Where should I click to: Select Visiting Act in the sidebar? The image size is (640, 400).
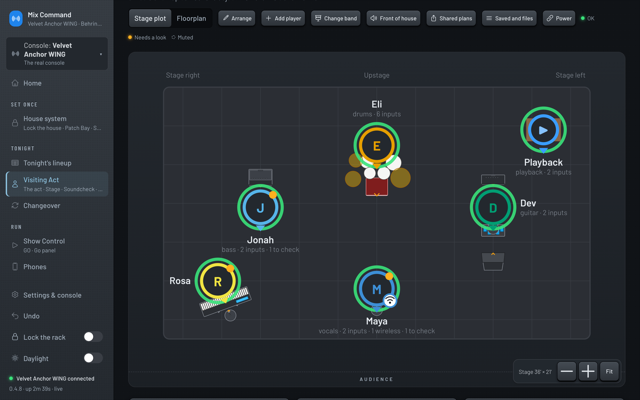click(57, 184)
